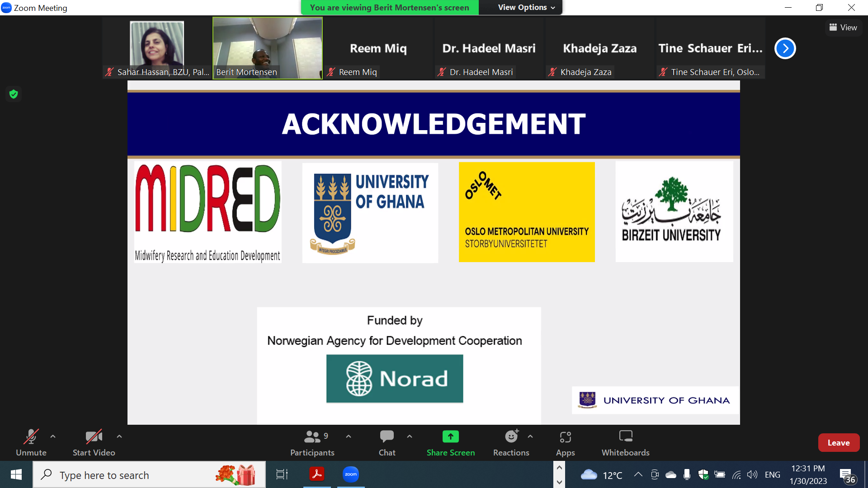This screenshot has height=488, width=868.
Task: Click Share Screen button
Action: click(451, 442)
